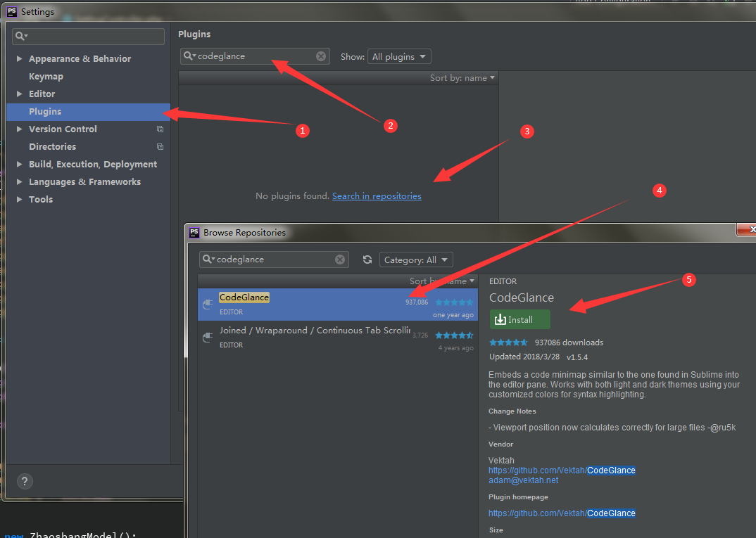Click the search icon in Browse Repositories search
This screenshot has width=756, height=538.
click(208, 259)
